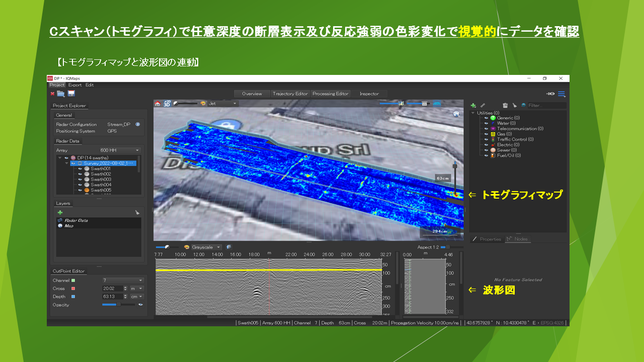
Task: Click the save project floppy disk icon
Action: click(x=71, y=94)
